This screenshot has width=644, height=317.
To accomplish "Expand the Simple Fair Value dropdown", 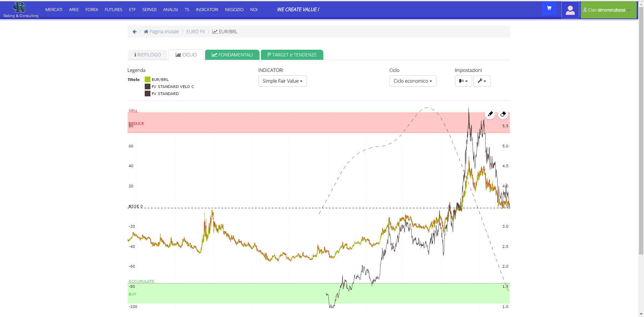I will pyautogui.click(x=282, y=81).
